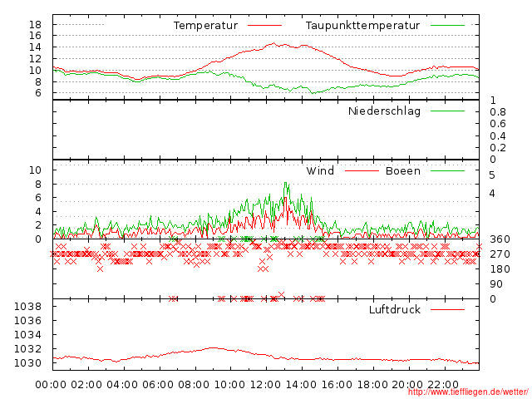
Task: Click the Boeen legend label
Action: pos(403,170)
